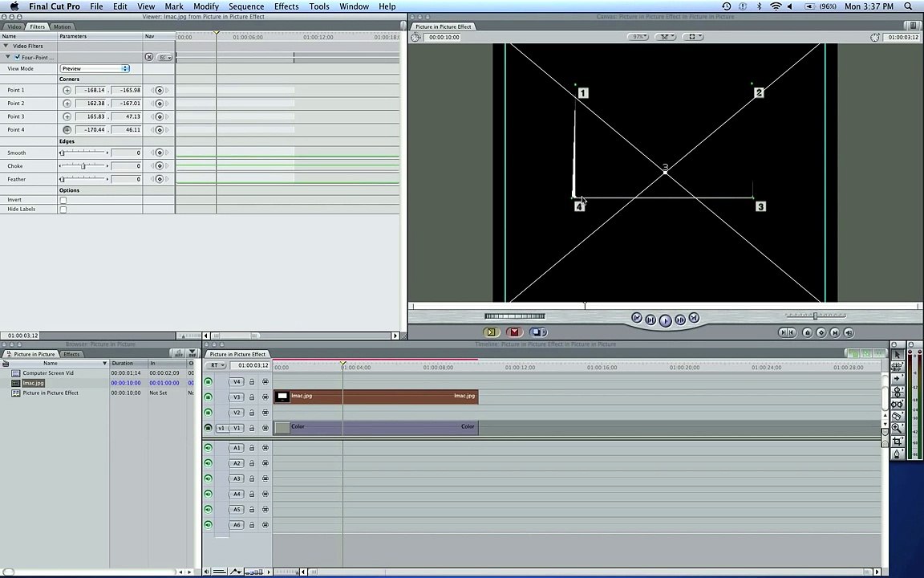Toggle visibility of track V2
This screenshot has width=924, height=578.
pyautogui.click(x=208, y=413)
